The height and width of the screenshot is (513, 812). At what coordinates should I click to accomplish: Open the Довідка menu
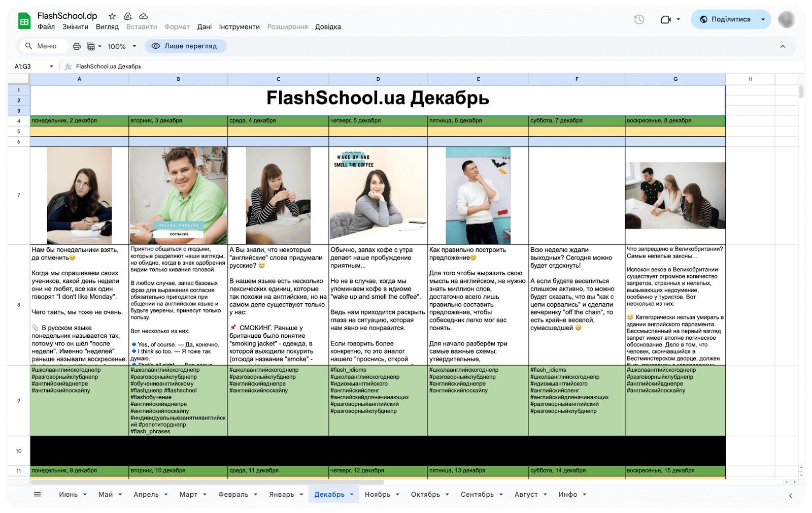pyautogui.click(x=328, y=27)
